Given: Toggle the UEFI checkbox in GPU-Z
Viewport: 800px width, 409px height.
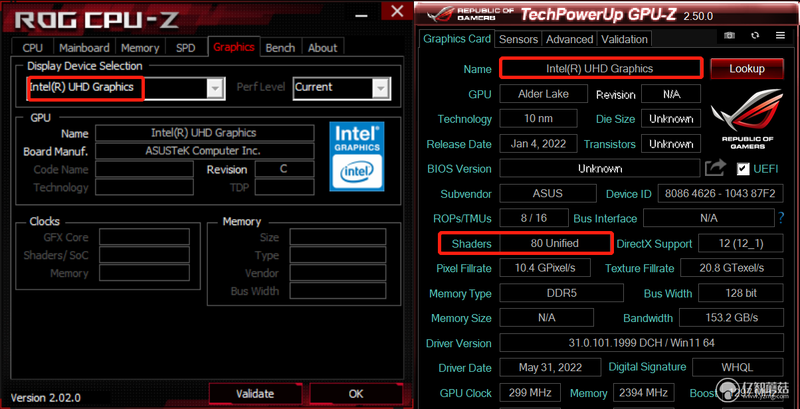Looking at the screenshot, I should 743,169.
